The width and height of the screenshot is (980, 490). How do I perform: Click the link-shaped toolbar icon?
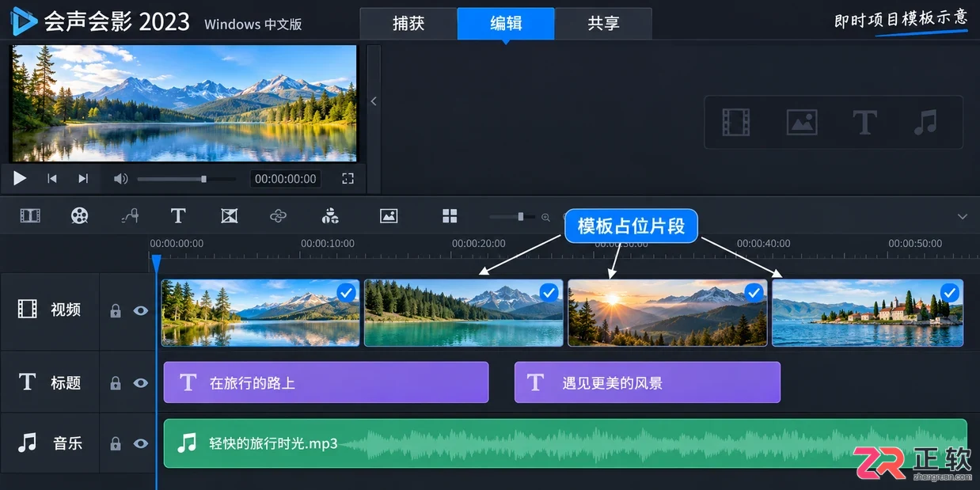pyautogui.click(x=278, y=216)
